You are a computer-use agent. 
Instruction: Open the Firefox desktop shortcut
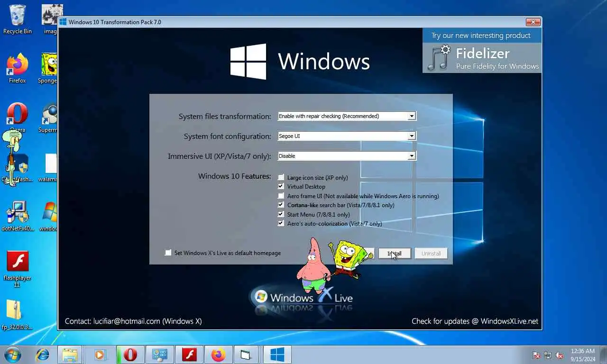click(18, 69)
